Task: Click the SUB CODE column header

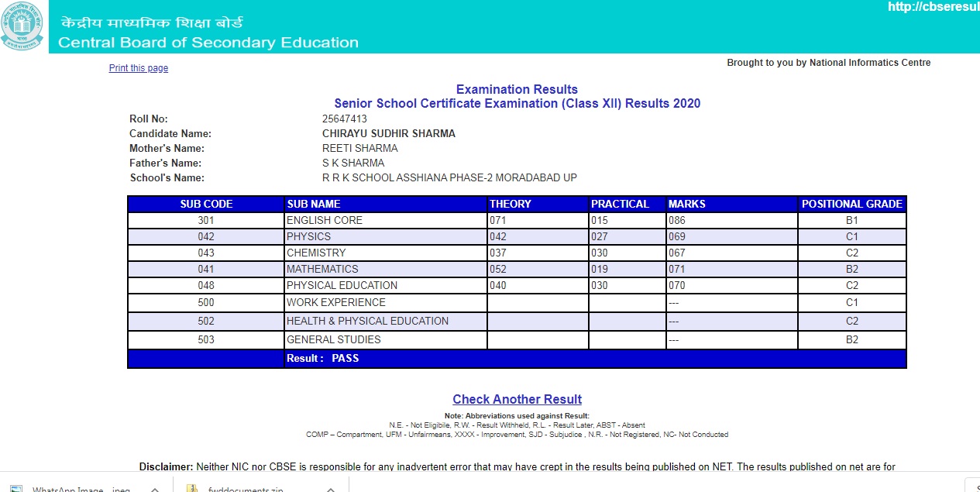Action: click(206, 204)
